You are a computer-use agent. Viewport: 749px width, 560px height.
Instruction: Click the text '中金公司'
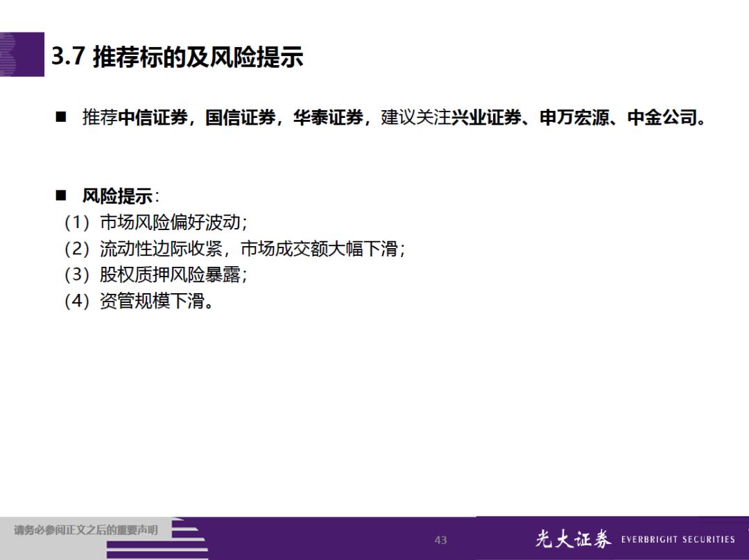pyautogui.click(x=662, y=117)
